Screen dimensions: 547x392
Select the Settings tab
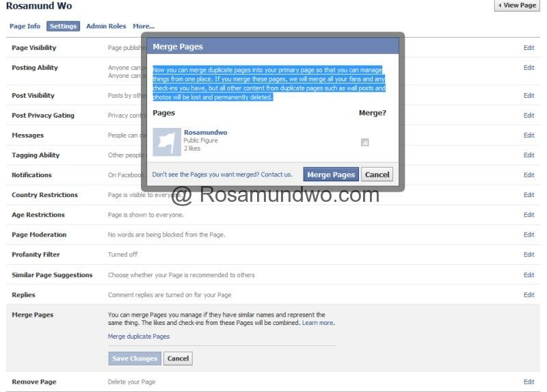pyautogui.click(x=63, y=26)
